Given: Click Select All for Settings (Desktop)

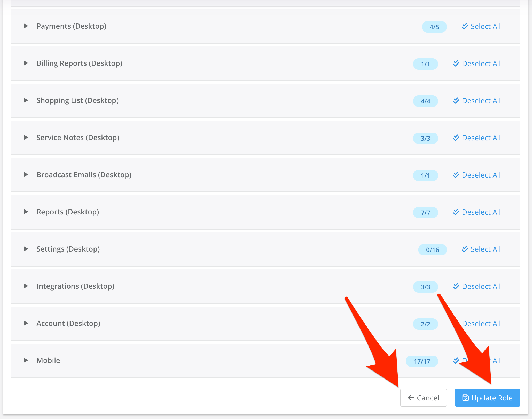Looking at the screenshot, I should tap(485, 249).
